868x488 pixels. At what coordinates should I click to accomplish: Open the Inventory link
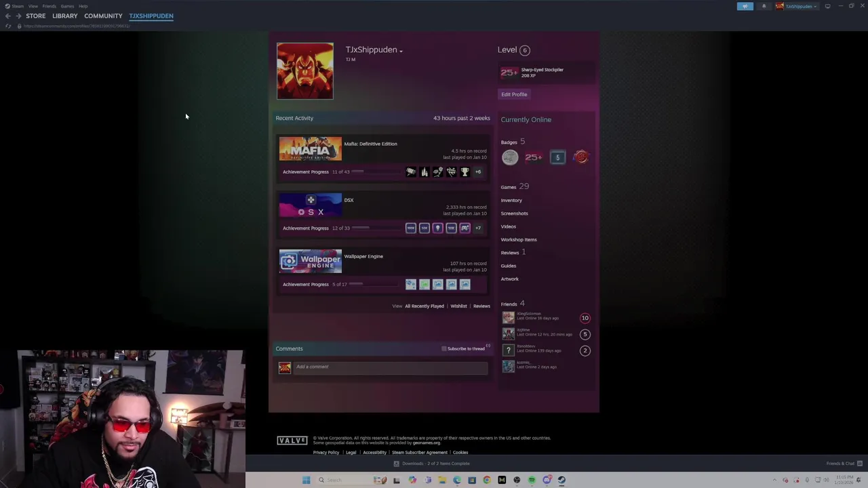(x=511, y=201)
